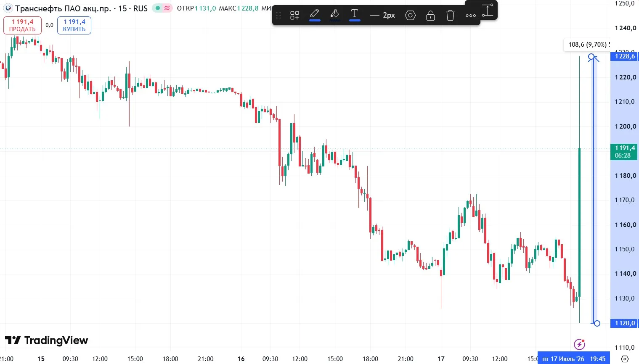
Task: Open drawing settings hexagon icon
Action: [410, 16]
